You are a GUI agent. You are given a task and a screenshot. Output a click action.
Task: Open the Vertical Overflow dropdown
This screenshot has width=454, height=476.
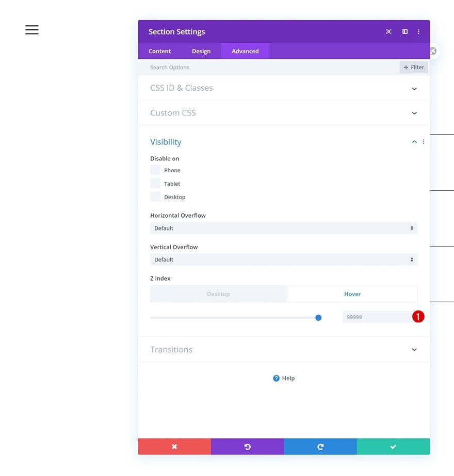click(284, 259)
